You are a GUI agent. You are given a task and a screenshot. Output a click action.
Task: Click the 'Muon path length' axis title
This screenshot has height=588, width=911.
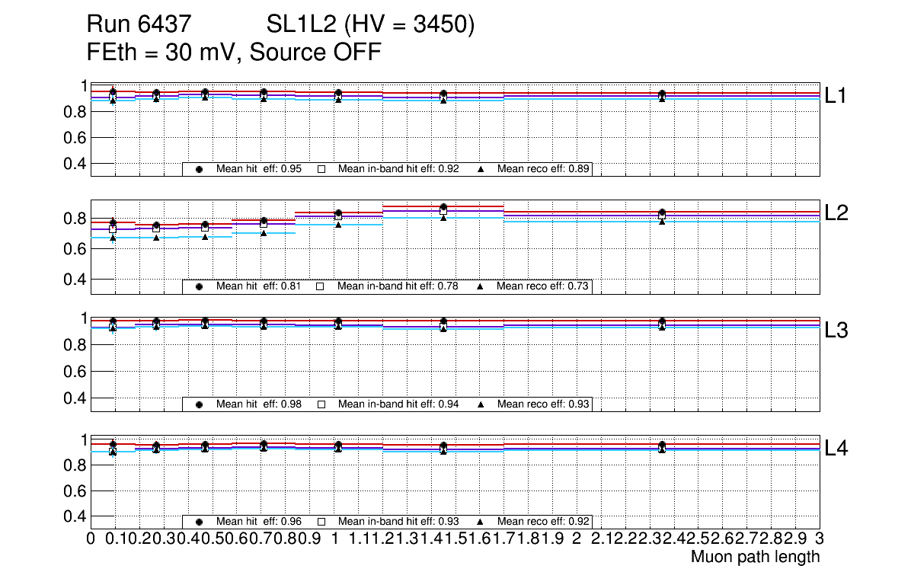tap(755, 557)
